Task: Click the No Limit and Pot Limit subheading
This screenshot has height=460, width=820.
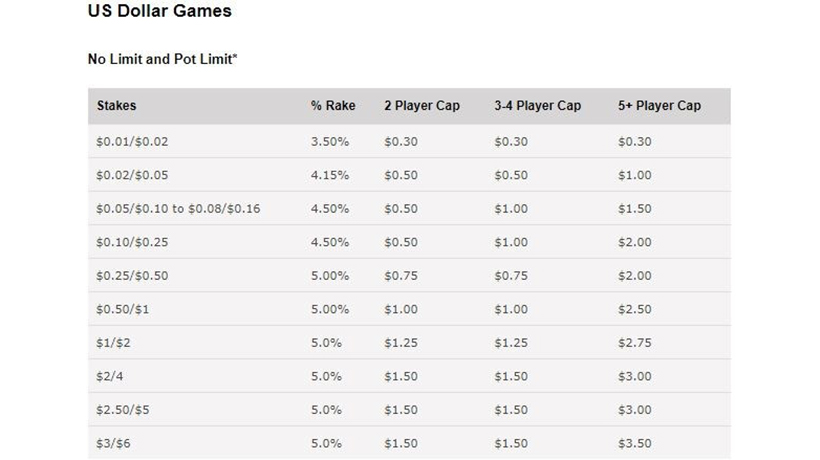Action: (x=162, y=59)
